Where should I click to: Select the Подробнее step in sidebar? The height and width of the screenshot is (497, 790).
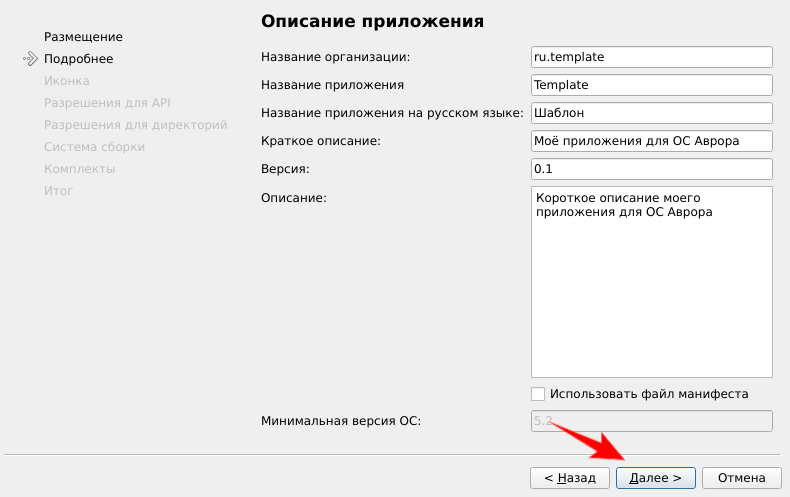[x=78, y=59]
